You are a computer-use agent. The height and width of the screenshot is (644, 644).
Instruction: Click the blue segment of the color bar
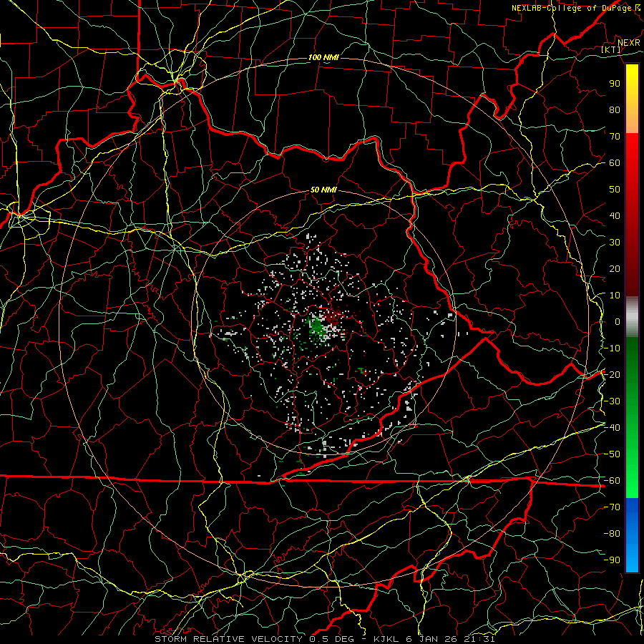point(632,535)
